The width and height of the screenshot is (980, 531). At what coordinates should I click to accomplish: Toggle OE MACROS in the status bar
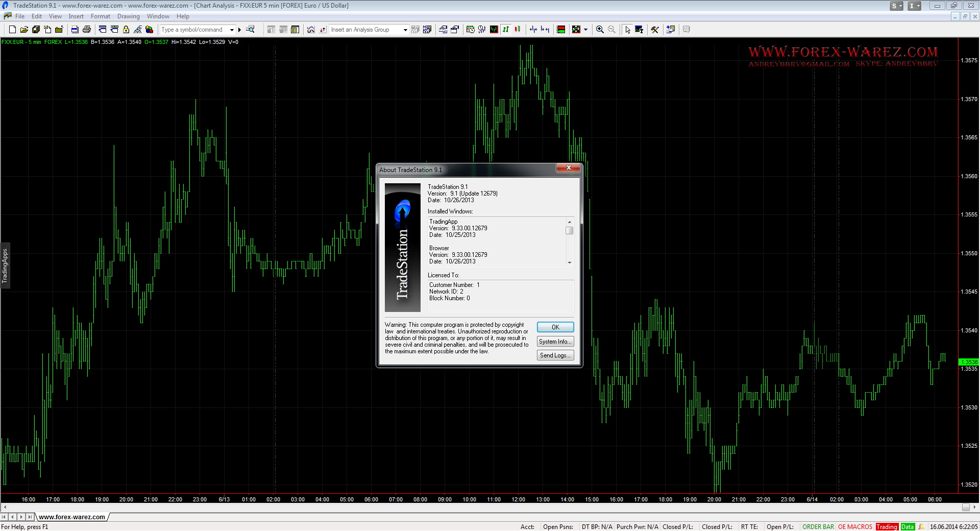(855, 527)
